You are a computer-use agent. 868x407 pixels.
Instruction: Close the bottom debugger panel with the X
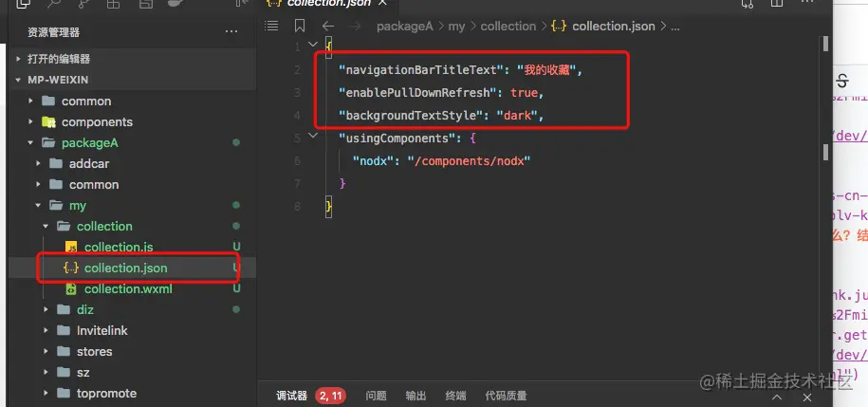coord(807,397)
